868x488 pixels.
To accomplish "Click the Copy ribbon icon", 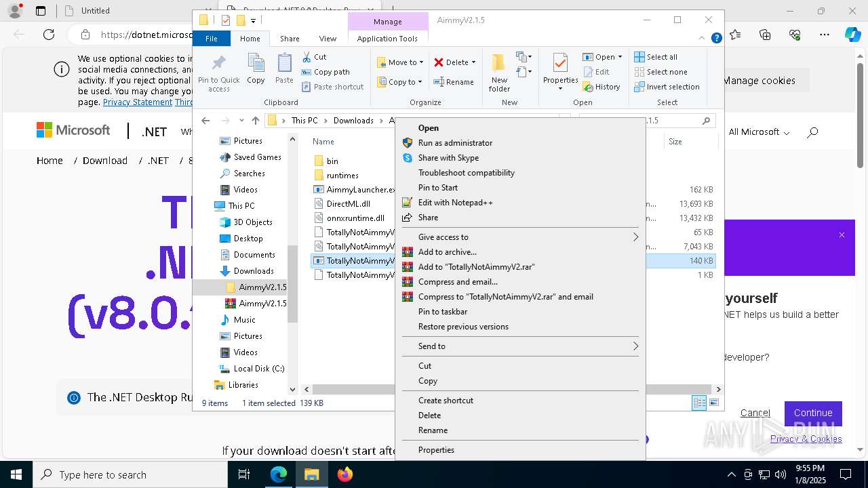I will (256, 63).
